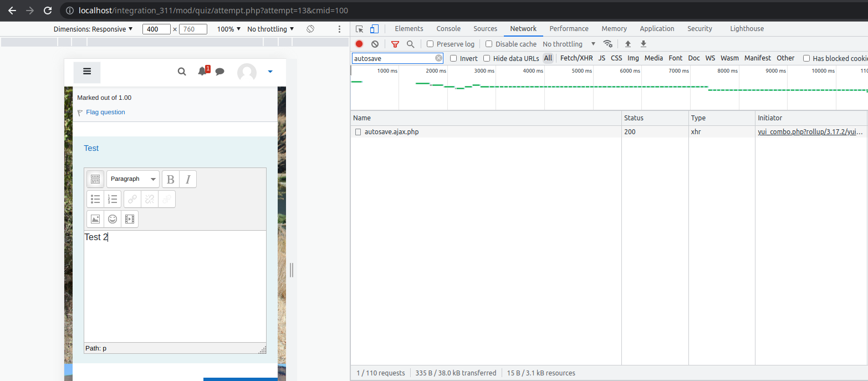
Task: Insert an image in the editor
Action: tap(95, 219)
